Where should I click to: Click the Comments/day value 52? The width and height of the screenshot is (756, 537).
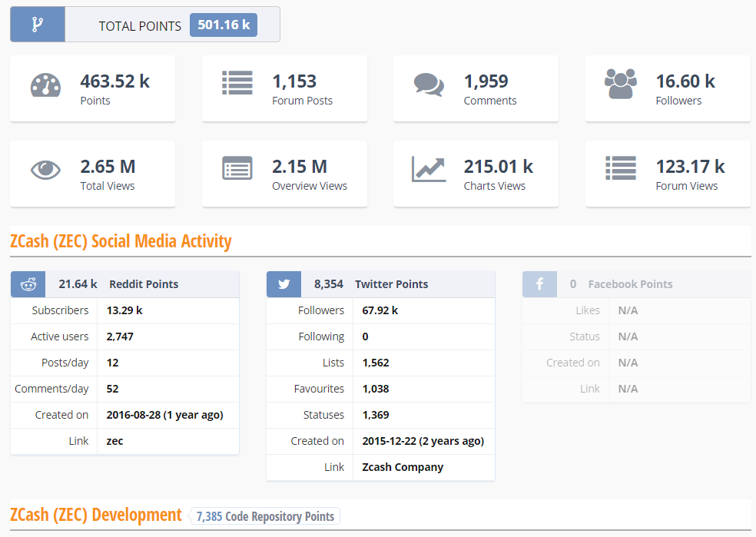point(112,389)
